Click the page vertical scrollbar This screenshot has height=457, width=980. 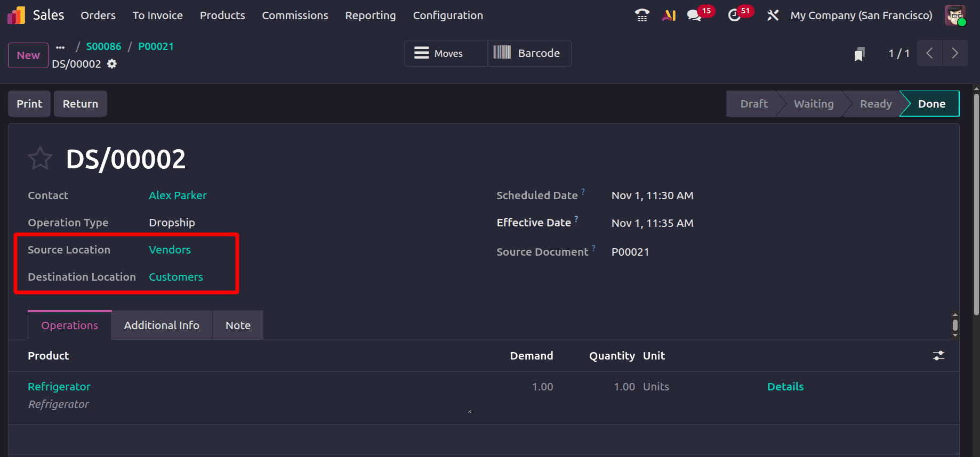[976, 205]
